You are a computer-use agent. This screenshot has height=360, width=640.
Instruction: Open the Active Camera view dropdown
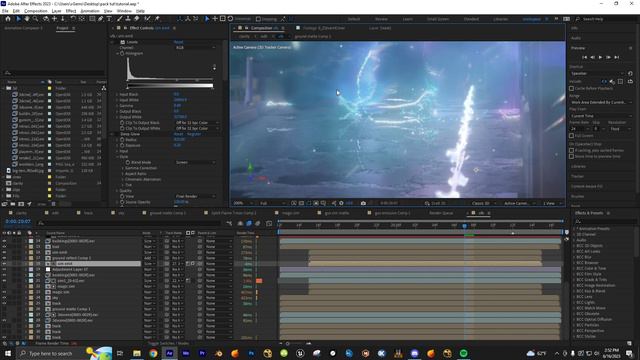click(x=519, y=203)
